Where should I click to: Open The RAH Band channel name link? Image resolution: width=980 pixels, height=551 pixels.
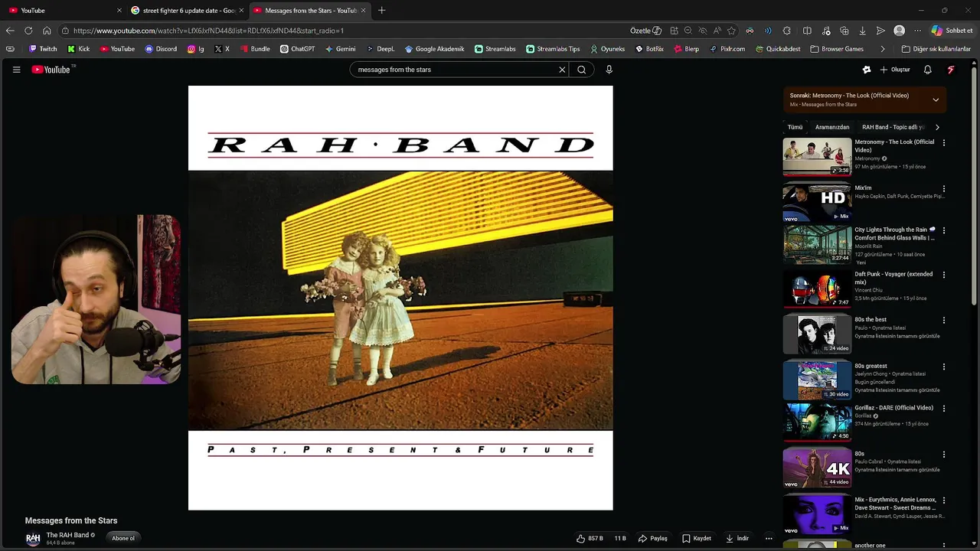pos(67,535)
